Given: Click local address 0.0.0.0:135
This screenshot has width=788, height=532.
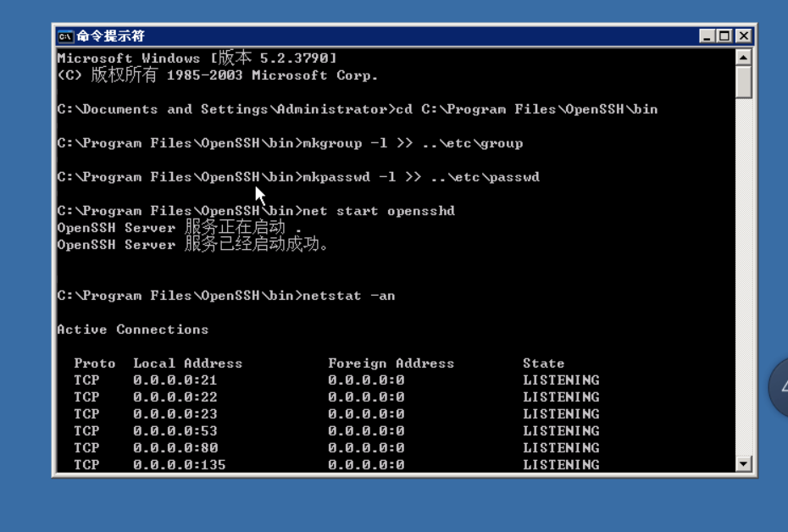Looking at the screenshot, I should [180, 465].
